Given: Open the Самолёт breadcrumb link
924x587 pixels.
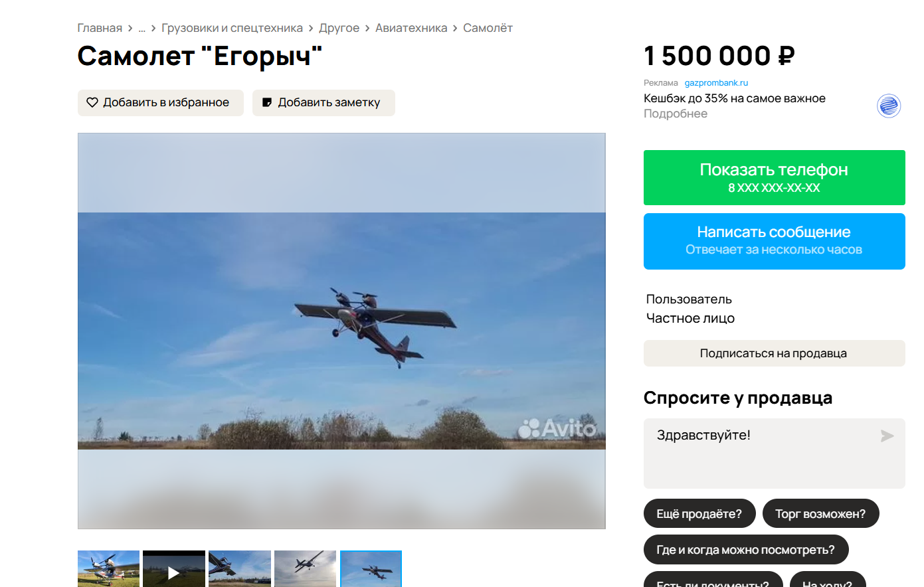Looking at the screenshot, I should point(488,28).
